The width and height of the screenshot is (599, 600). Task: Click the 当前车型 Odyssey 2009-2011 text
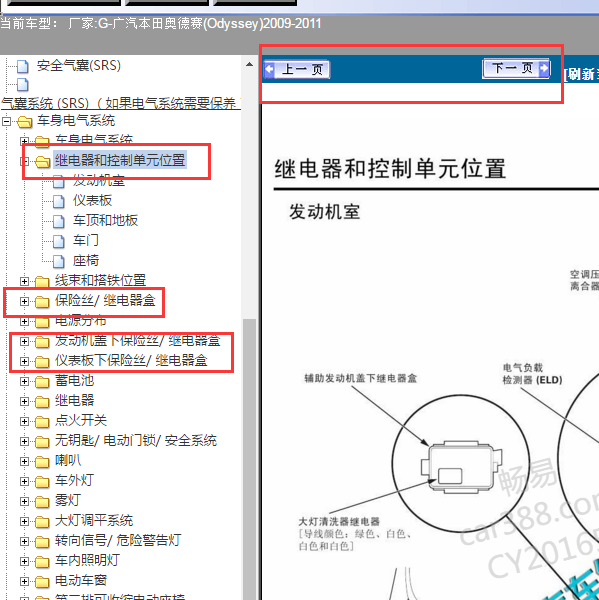161,24
